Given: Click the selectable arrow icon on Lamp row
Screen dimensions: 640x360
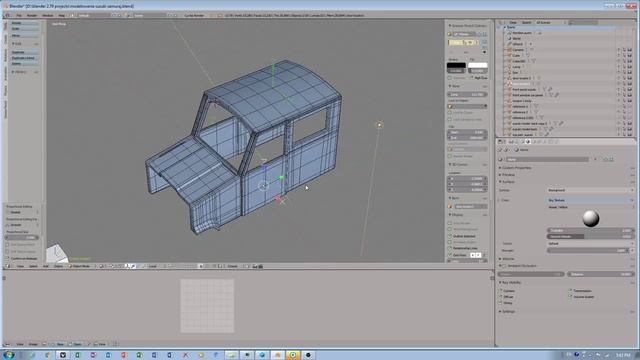Looking at the screenshot, I should [624, 67].
